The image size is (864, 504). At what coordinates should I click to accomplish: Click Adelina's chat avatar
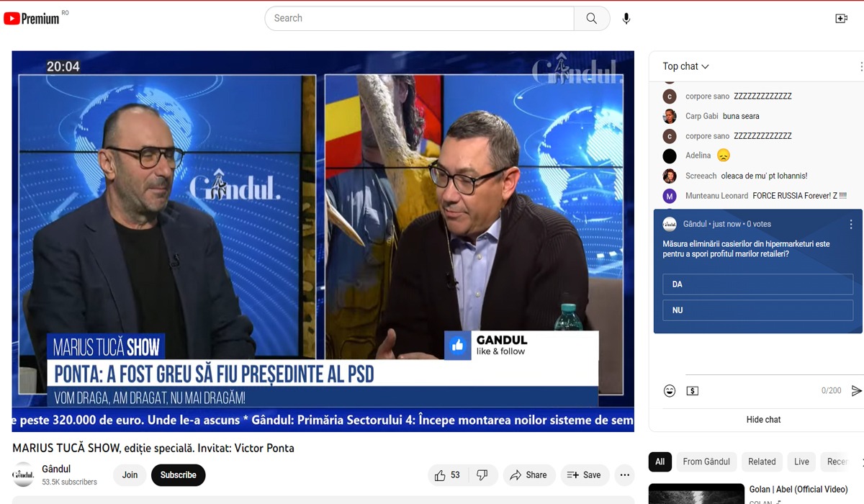(x=670, y=156)
